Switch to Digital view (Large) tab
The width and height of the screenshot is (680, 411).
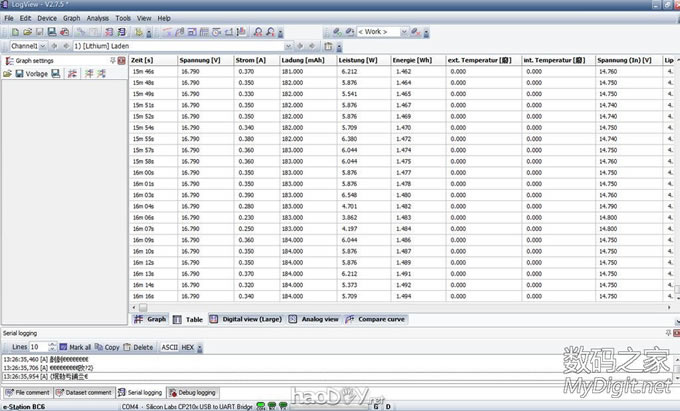coord(245,319)
